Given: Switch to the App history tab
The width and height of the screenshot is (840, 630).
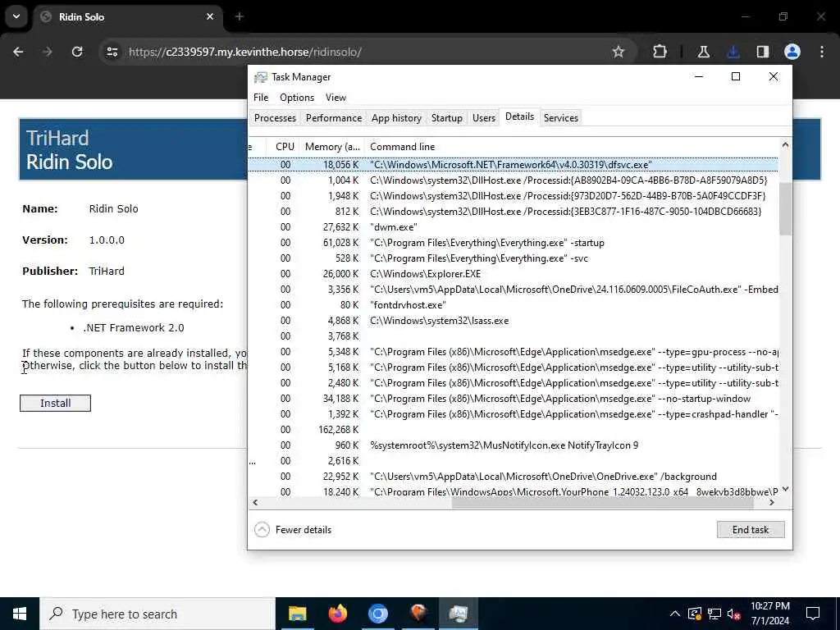Looking at the screenshot, I should coord(396,118).
